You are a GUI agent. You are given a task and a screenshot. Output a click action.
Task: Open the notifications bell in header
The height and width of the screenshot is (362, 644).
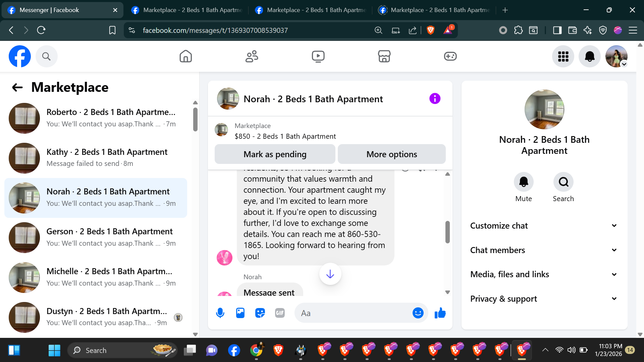click(589, 56)
